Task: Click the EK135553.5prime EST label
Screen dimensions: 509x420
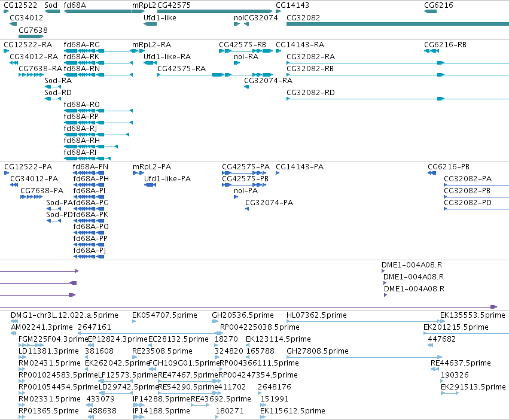Action: (473, 315)
